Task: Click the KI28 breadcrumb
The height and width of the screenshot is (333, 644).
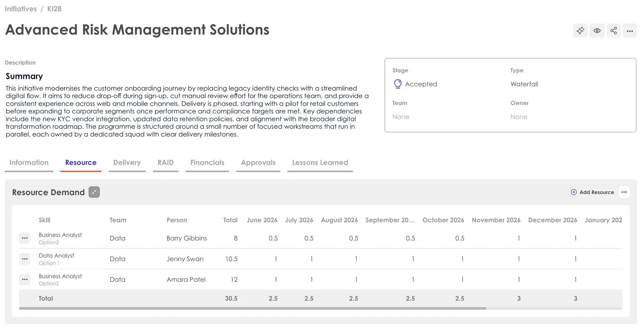Action: point(54,9)
